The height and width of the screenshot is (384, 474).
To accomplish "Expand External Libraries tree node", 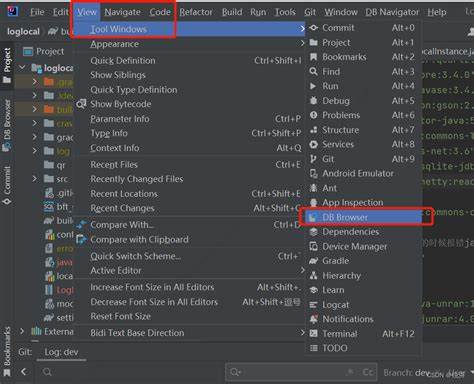I will coord(22,331).
